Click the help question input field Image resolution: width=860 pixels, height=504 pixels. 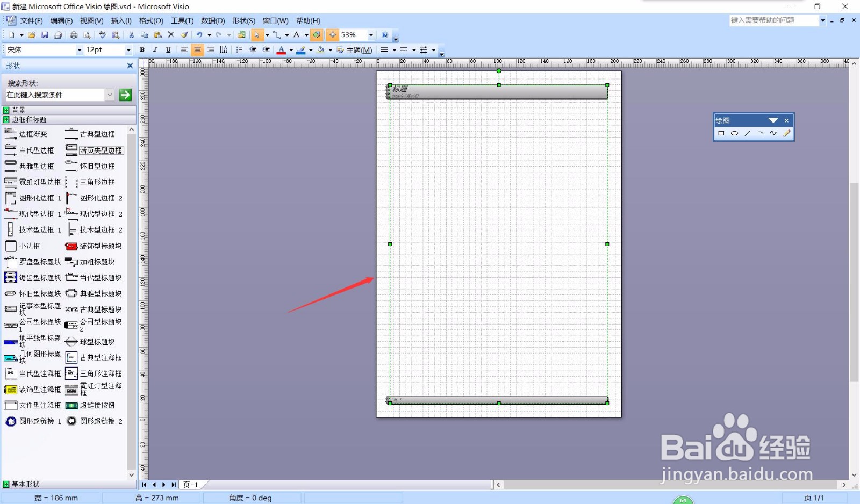[773, 20]
